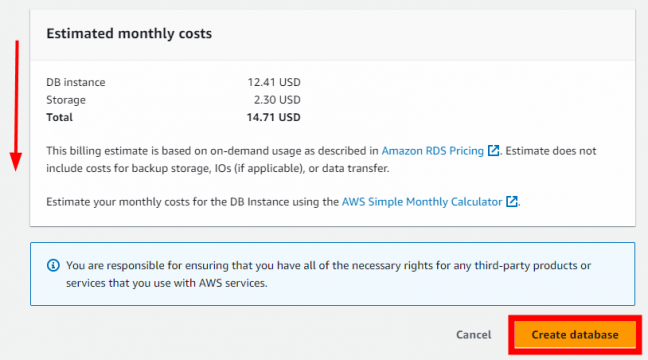This screenshot has height=360, width=648.
Task: Click the 'backup storage, IOs' exclusion sentence
Action: pos(218,168)
